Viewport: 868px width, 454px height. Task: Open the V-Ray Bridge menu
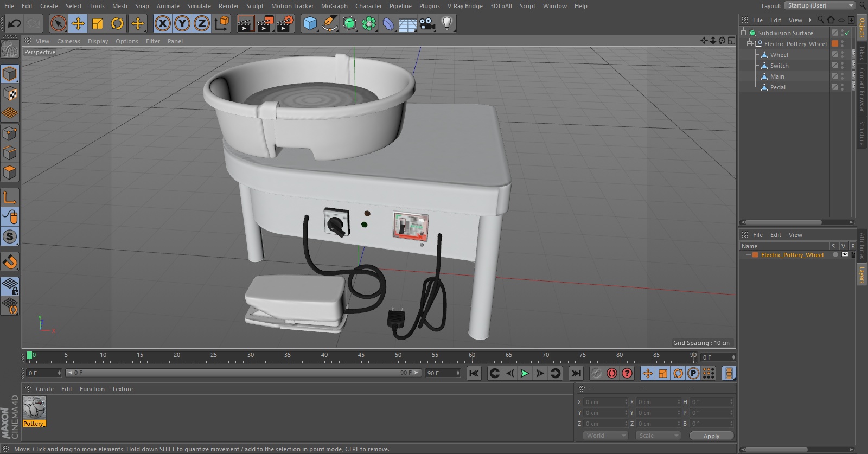click(465, 6)
